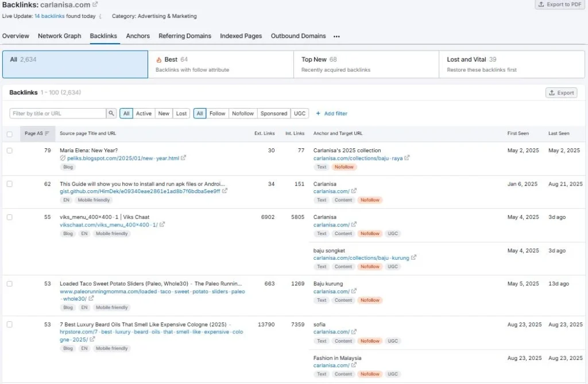This screenshot has width=588, height=384.
Task: Check the 7 Best Luxury Beard Oils row
Action: click(9, 324)
